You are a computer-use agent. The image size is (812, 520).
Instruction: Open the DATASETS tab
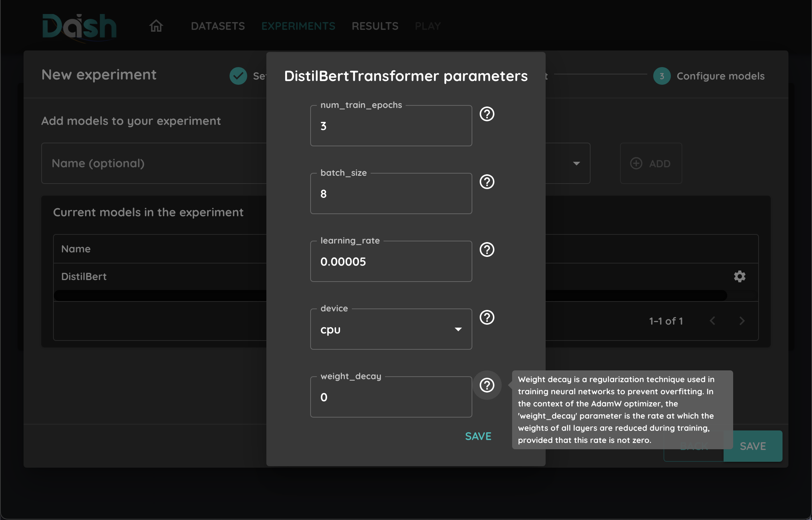click(x=218, y=26)
